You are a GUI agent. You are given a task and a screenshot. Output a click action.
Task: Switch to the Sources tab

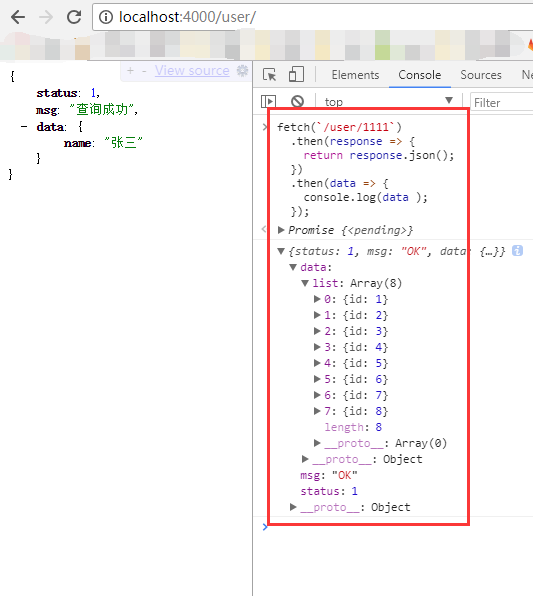pyautogui.click(x=481, y=75)
